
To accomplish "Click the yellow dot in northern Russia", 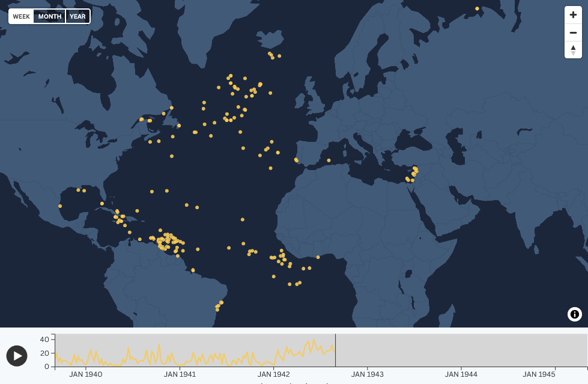I will pyautogui.click(x=477, y=8).
